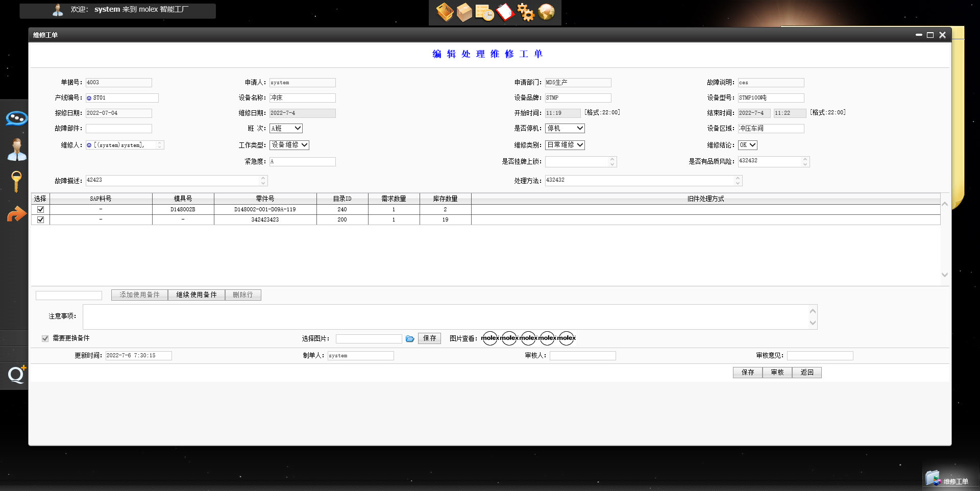The width and height of the screenshot is (980, 491).
Task: Click the 审核 button
Action: 777,373
